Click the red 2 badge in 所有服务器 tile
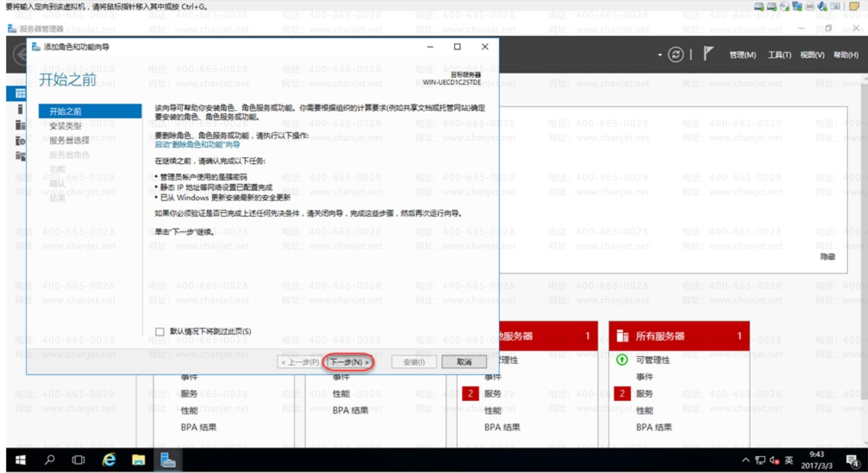Image resolution: width=868 pixels, height=473 pixels. (x=622, y=394)
